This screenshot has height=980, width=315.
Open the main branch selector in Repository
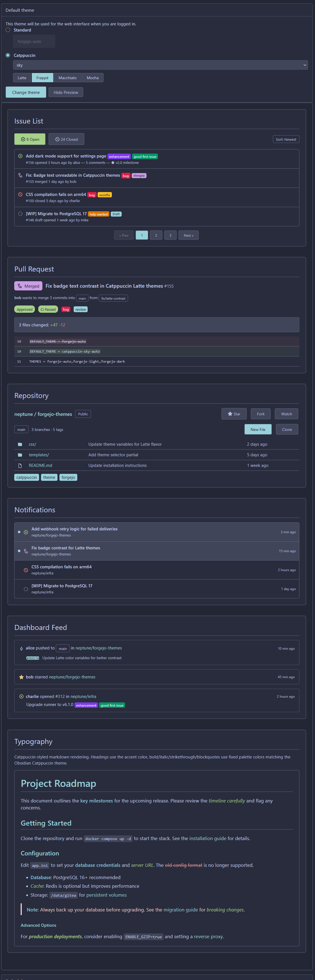pyautogui.click(x=21, y=430)
